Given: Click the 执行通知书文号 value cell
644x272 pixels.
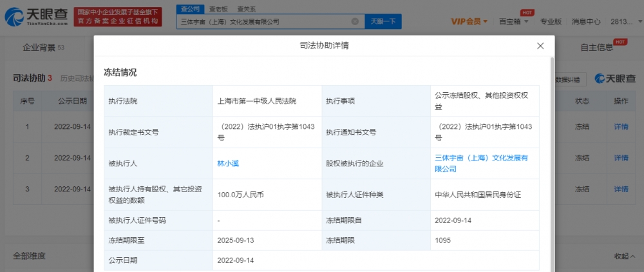Looking at the screenshot, I should [x=485, y=132].
